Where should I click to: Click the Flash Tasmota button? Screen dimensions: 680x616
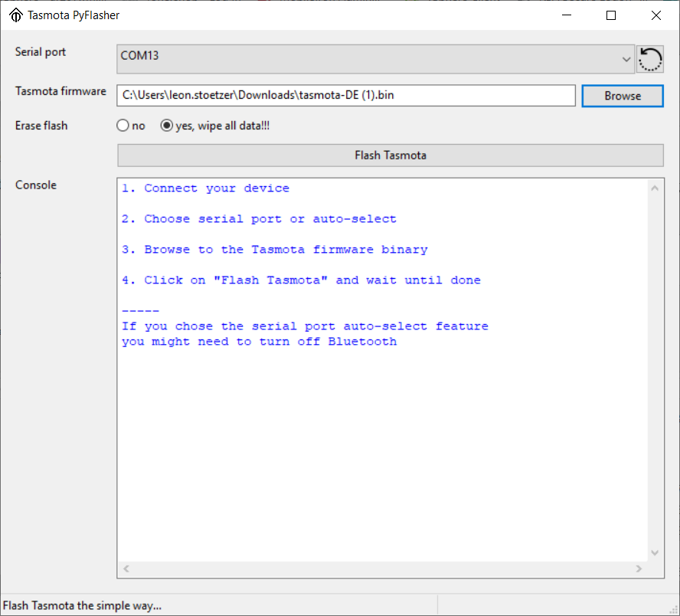391,156
